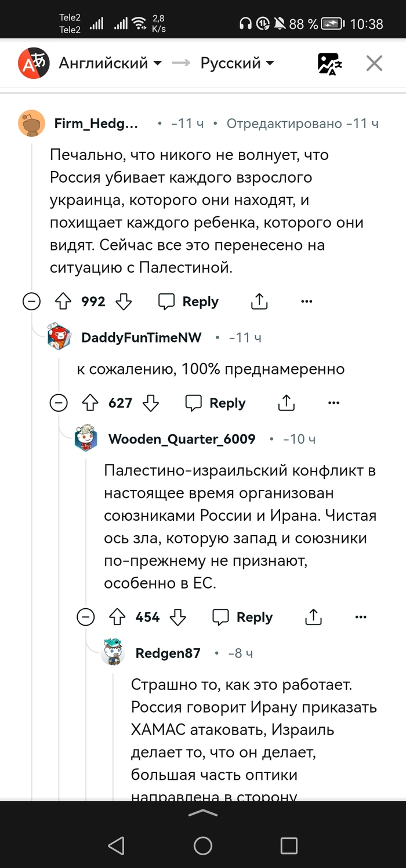Collapse the Wooden_Quarter_6009 reply thread
406x868 pixels.
pyautogui.click(x=86, y=618)
